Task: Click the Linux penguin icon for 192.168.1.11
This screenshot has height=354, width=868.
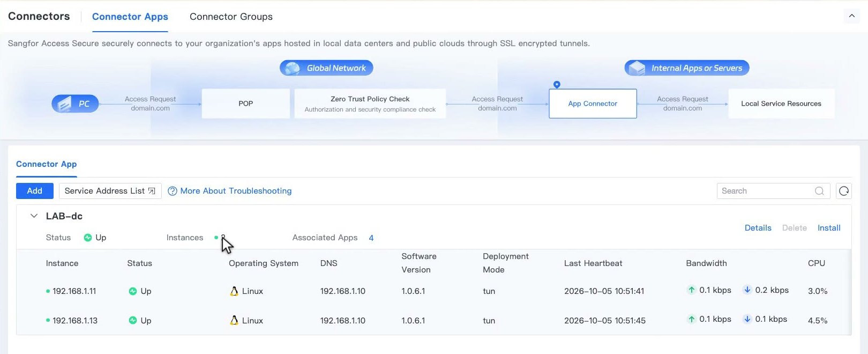Action: [234, 291]
